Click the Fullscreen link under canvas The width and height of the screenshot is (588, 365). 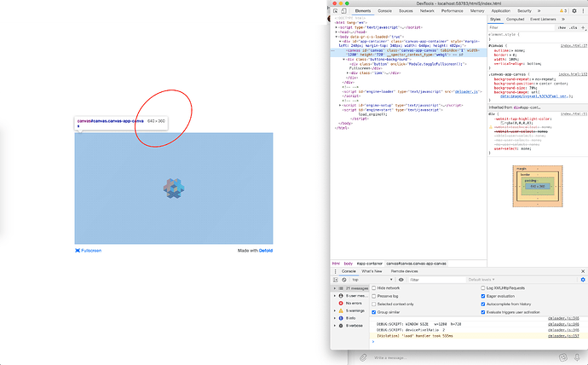pos(91,251)
